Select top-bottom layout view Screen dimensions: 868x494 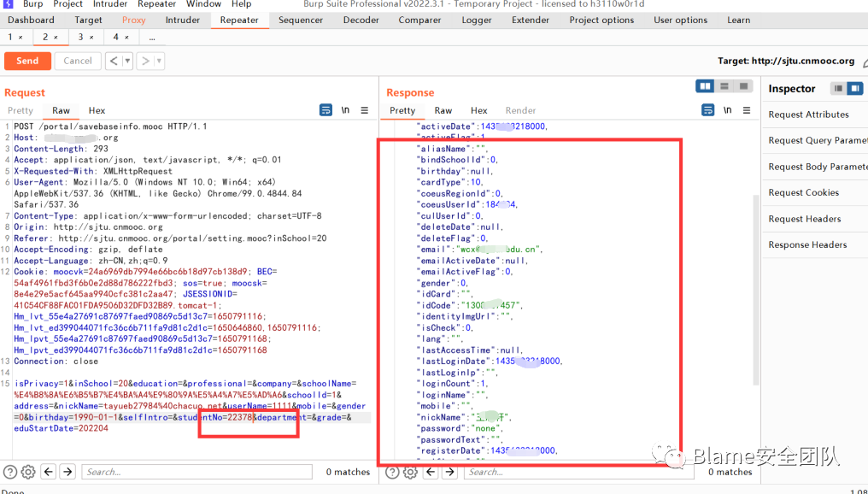point(724,86)
